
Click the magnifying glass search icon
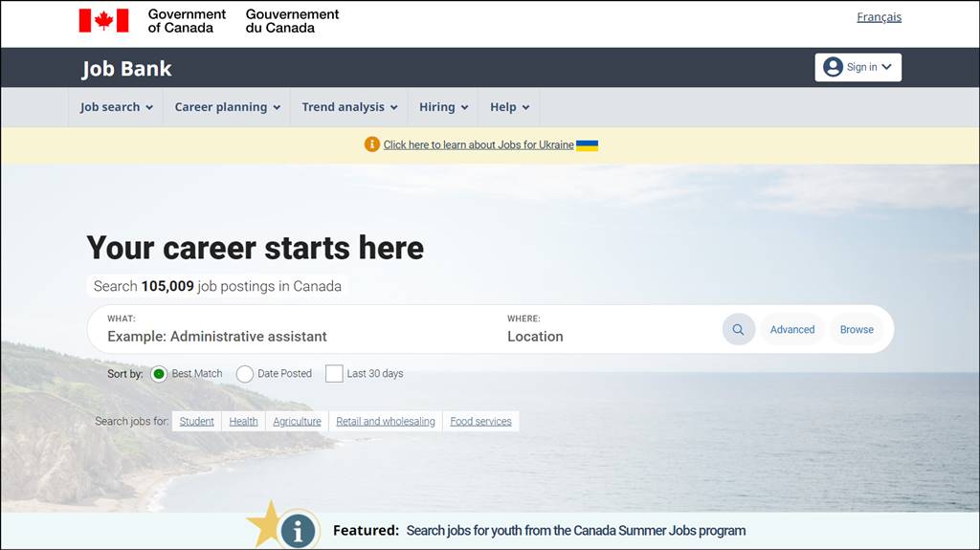[738, 329]
